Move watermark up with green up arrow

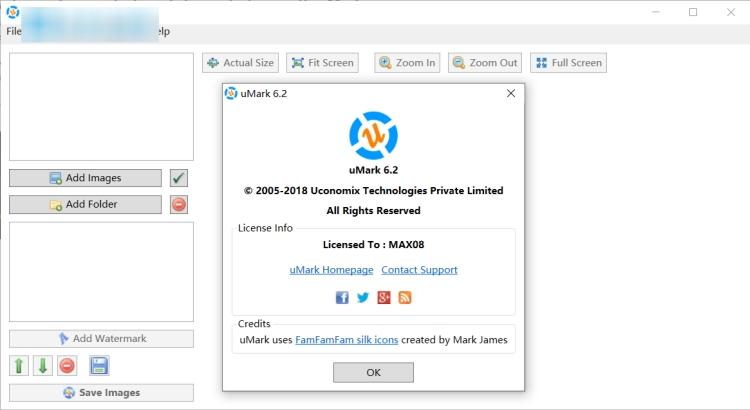(x=19, y=366)
